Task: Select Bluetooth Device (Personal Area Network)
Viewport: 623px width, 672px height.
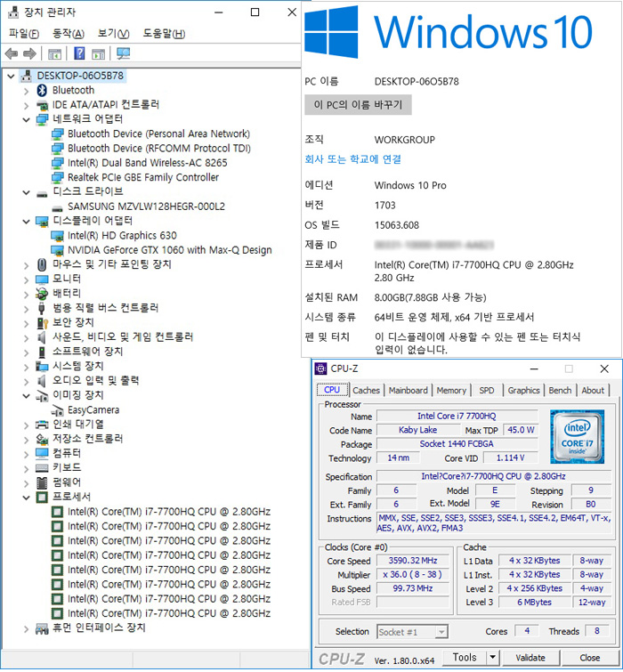Action: (x=158, y=134)
